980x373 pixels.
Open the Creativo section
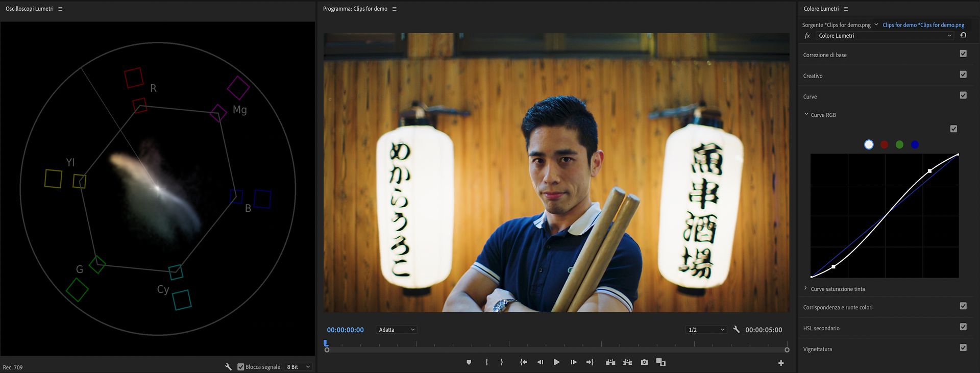click(813, 76)
